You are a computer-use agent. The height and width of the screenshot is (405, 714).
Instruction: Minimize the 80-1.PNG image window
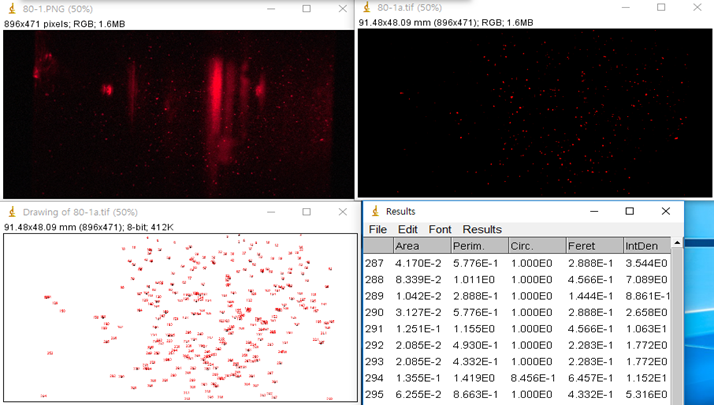click(x=271, y=9)
